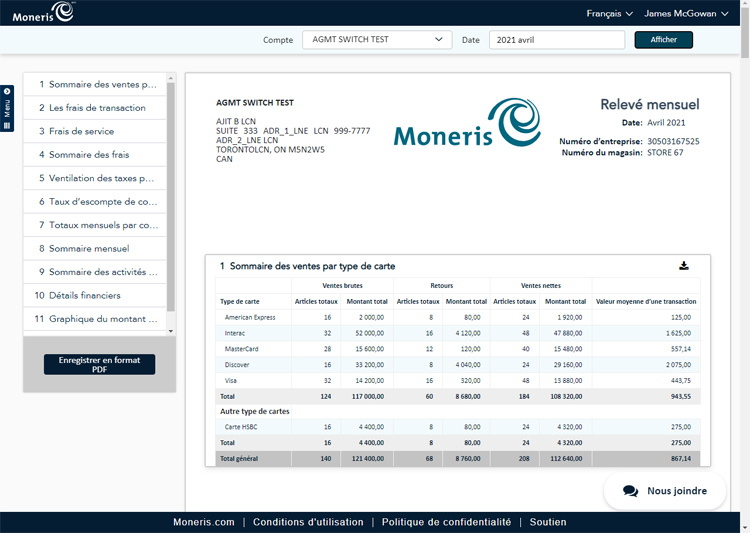The width and height of the screenshot is (750, 533).
Task: Click the Type de carte column header
Action: point(240,301)
